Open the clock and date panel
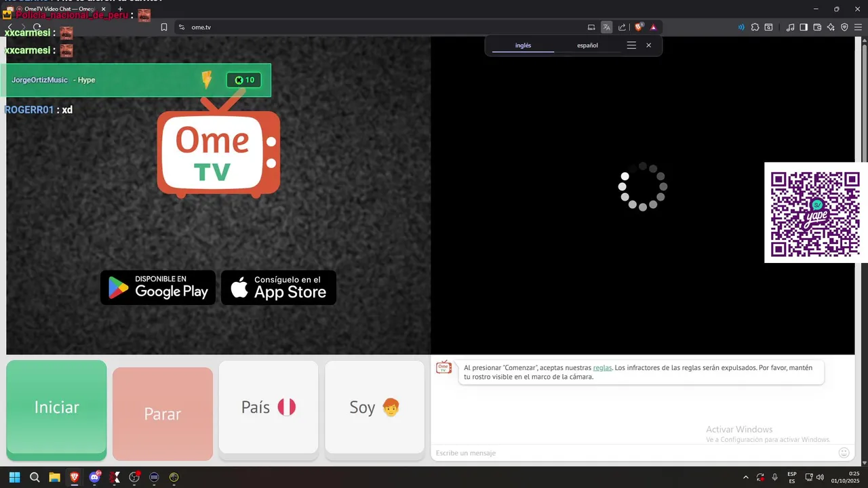This screenshot has height=488, width=868. tap(846, 477)
